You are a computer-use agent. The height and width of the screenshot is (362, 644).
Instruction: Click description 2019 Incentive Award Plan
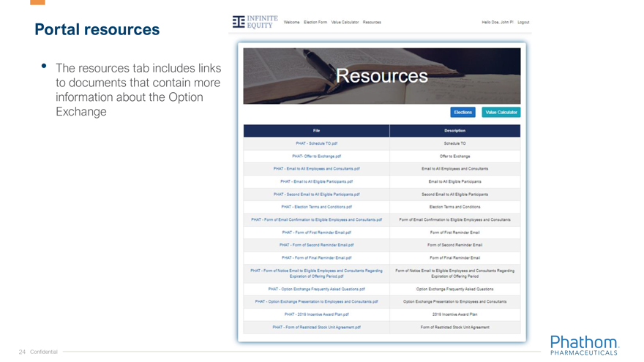tap(454, 314)
